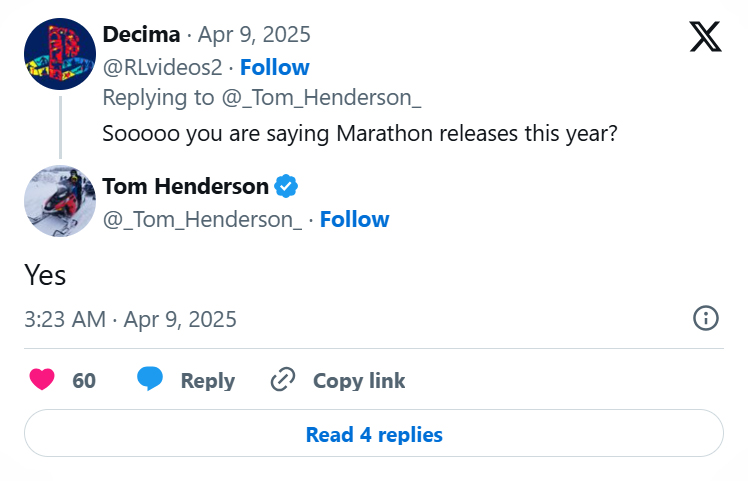The image size is (748, 481).
Task: Open Decima display name link
Action: pyautogui.click(x=141, y=34)
